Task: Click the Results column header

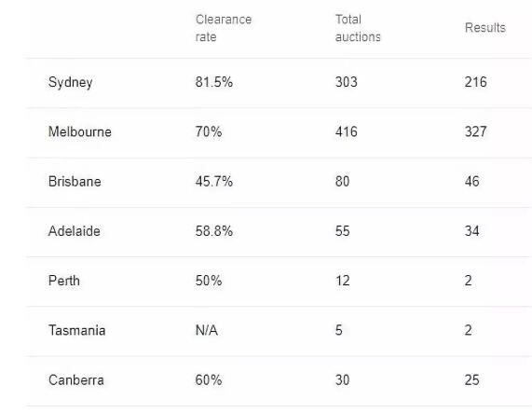Action: pos(484,27)
